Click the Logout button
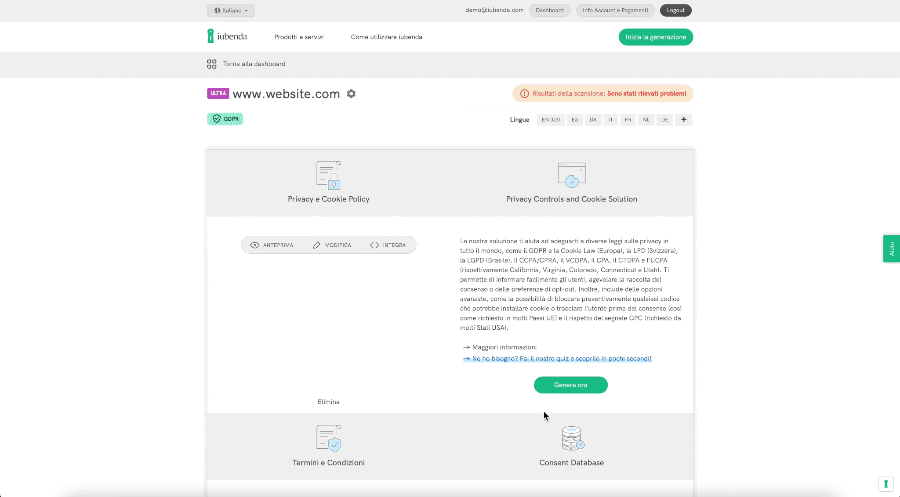900x497 pixels. click(x=676, y=10)
